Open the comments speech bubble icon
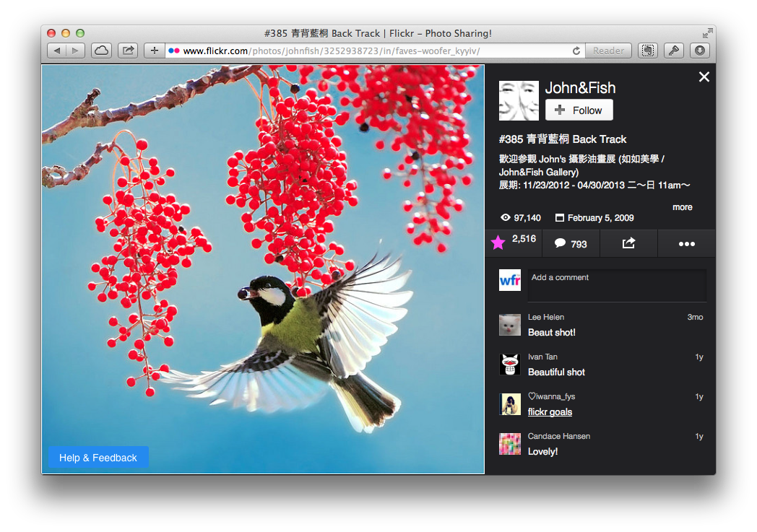757x532 pixels. (560, 243)
